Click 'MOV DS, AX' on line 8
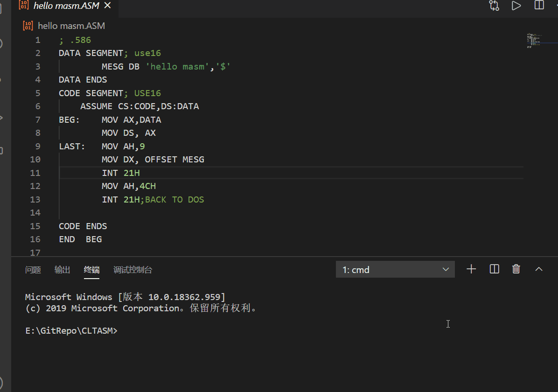The width and height of the screenshot is (558, 392). tap(129, 133)
